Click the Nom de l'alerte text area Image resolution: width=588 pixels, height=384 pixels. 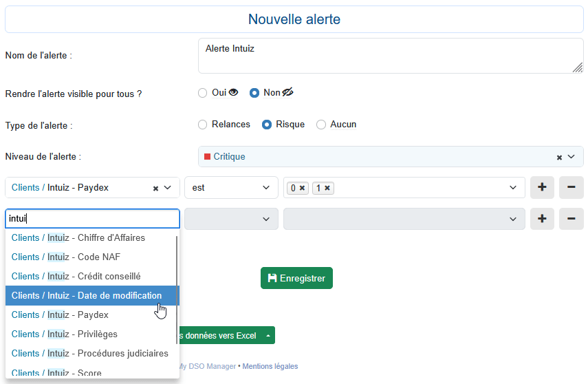coord(391,56)
